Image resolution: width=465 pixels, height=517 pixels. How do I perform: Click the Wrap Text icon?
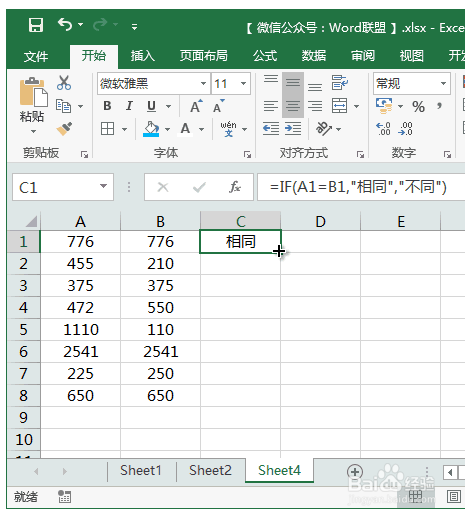tap(340, 83)
